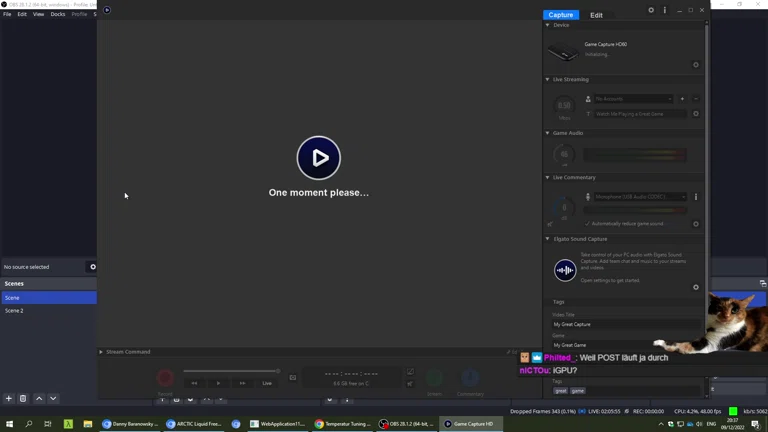Open the Docks menu in OBS
Image resolution: width=768 pixels, height=432 pixels.
pyautogui.click(x=58, y=14)
